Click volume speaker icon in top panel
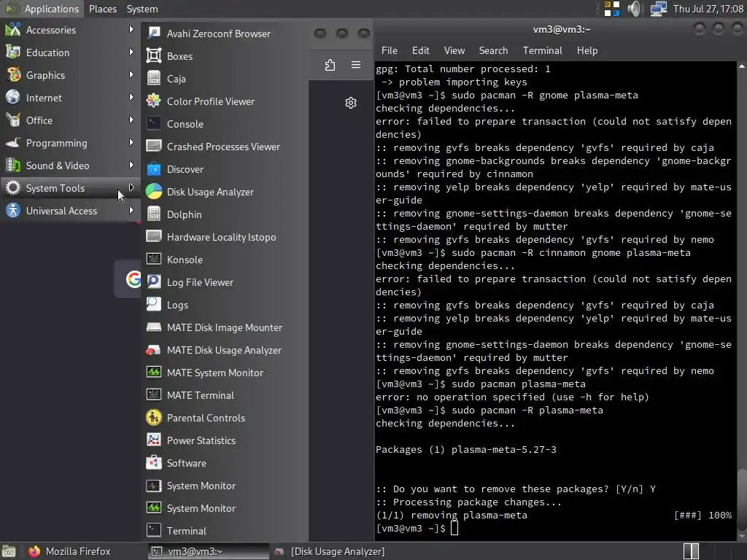The image size is (747, 560). (x=635, y=9)
